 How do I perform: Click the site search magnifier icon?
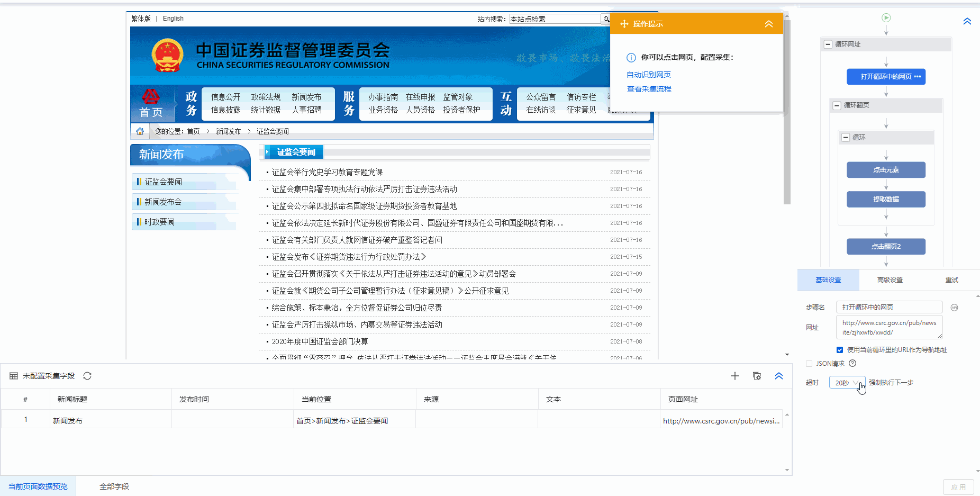click(606, 19)
